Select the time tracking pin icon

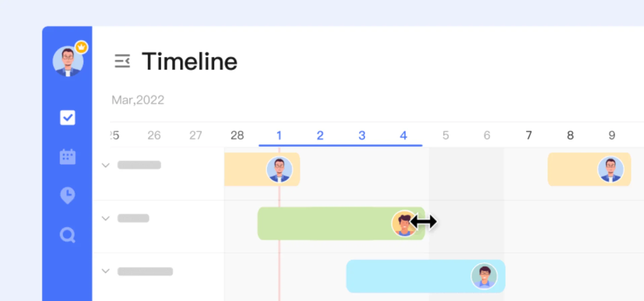[x=67, y=196]
